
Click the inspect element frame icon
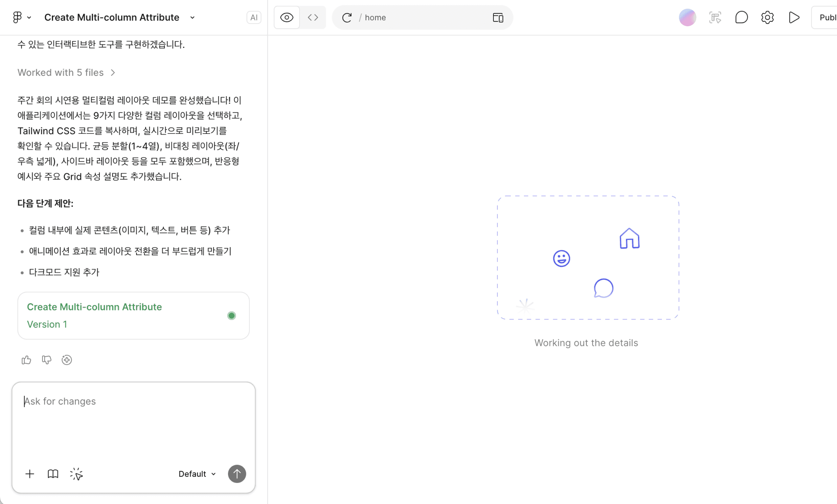pyautogui.click(x=715, y=17)
